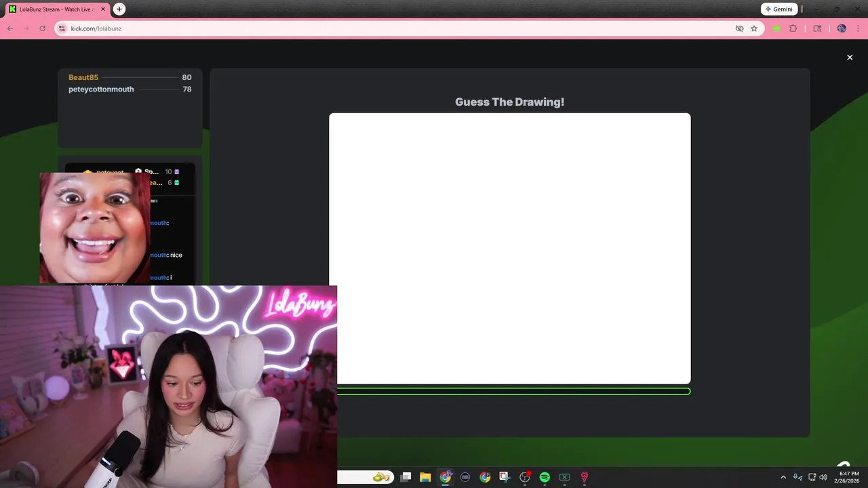Open the green X app on taskbar

click(x=564, y=477)
